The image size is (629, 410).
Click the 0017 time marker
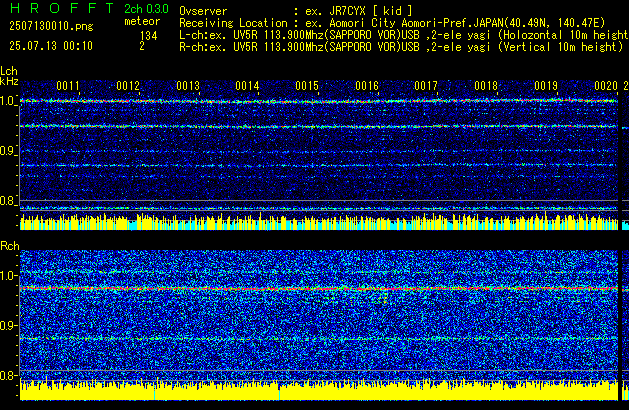(426, 86)
